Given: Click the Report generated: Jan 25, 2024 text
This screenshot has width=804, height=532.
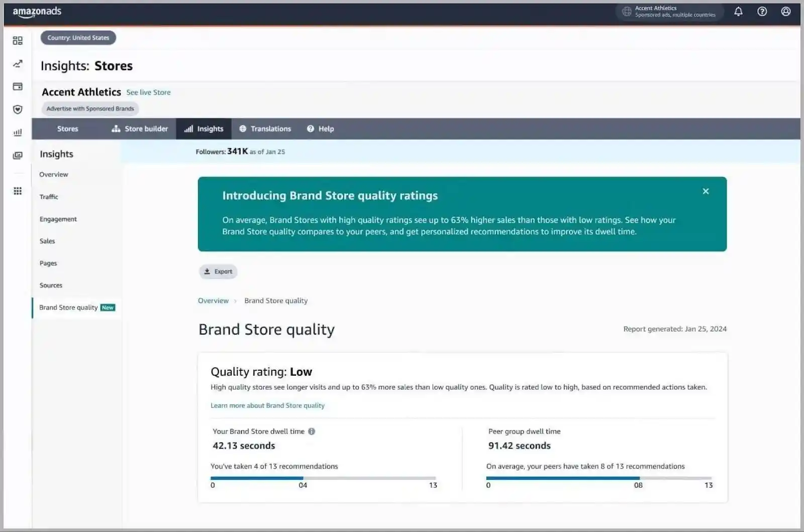Looking at the screenshot, I should pyautogui.click(x=675, y=329).
